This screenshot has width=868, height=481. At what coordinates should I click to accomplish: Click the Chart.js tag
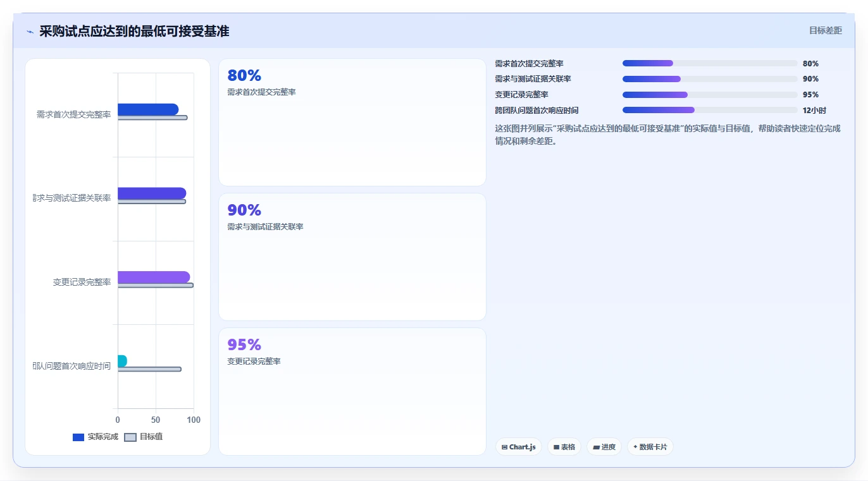(x=519, y=447)
